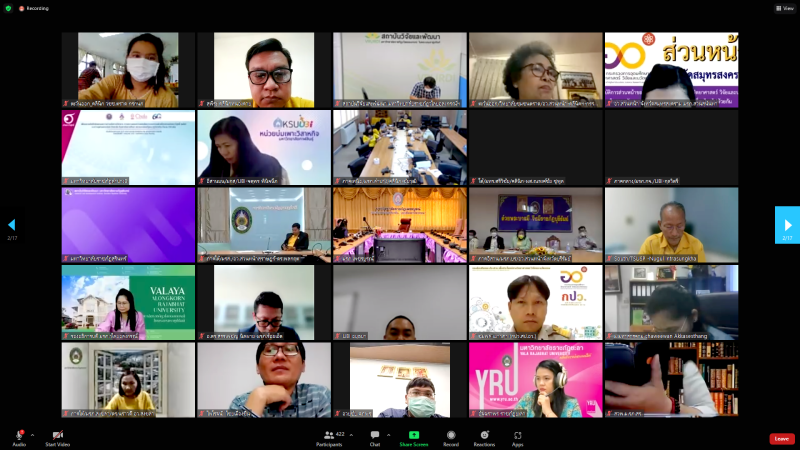Viewport: 800px width, 450px height.
Task: Click the Audio microphone icon
Action: [19, 435]
